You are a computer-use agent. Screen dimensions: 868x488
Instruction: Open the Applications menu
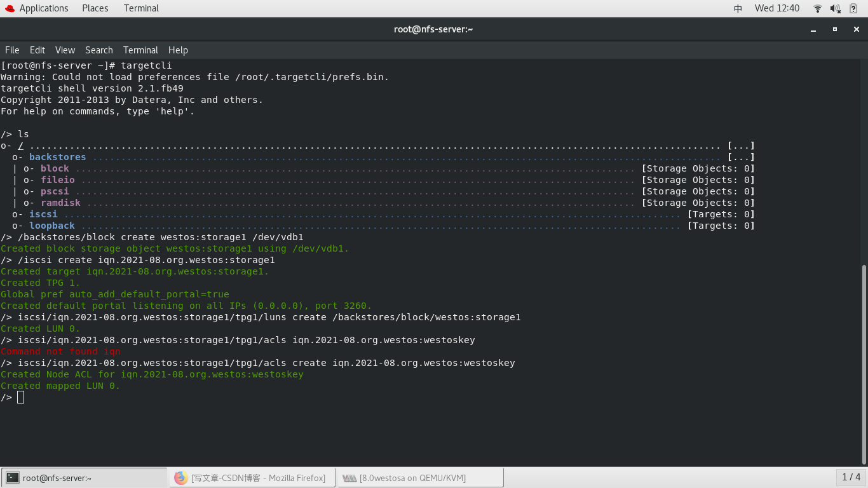tap(44, 8)
